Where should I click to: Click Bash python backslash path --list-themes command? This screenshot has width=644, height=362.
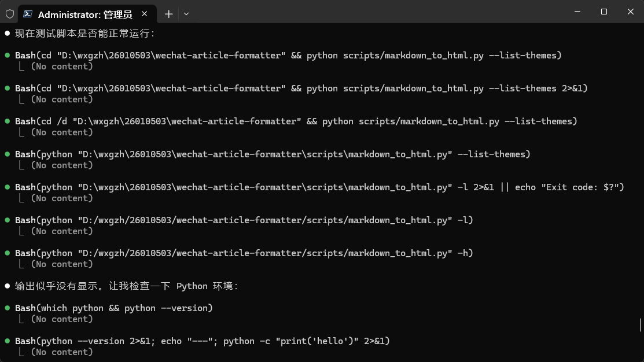273,154
